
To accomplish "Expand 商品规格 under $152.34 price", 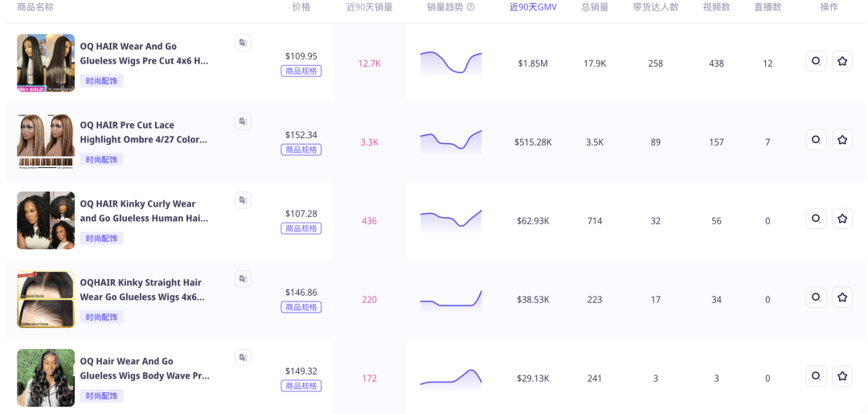I will (301, 150).
